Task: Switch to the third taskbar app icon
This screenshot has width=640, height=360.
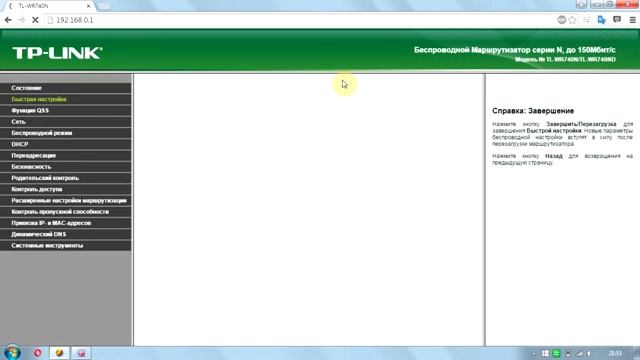Action: point(81,353)
